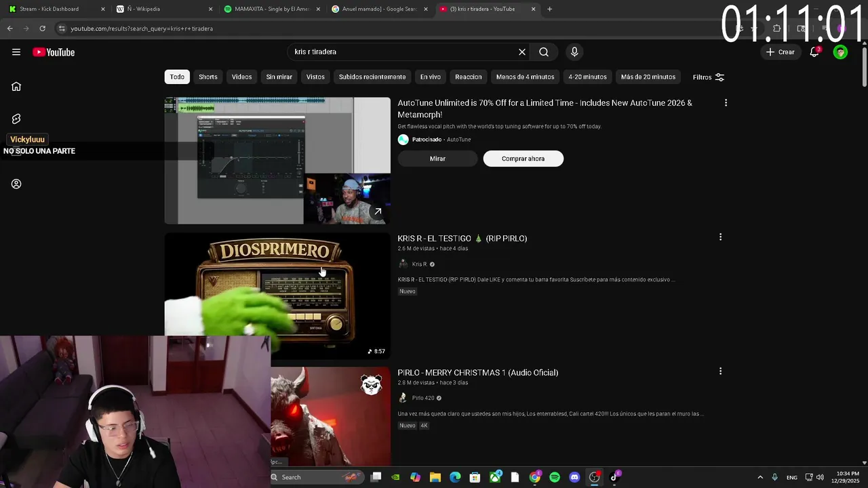Open PIRLO - MERRY CHRISTMAS 1 title
This screenshot has width=868, height=488.
pyautogui.click(x=477, y=373)
